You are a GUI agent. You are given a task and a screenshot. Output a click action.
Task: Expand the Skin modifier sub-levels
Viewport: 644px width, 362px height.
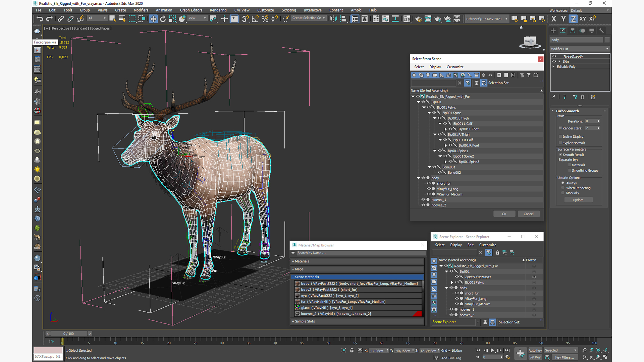(559, 61)
